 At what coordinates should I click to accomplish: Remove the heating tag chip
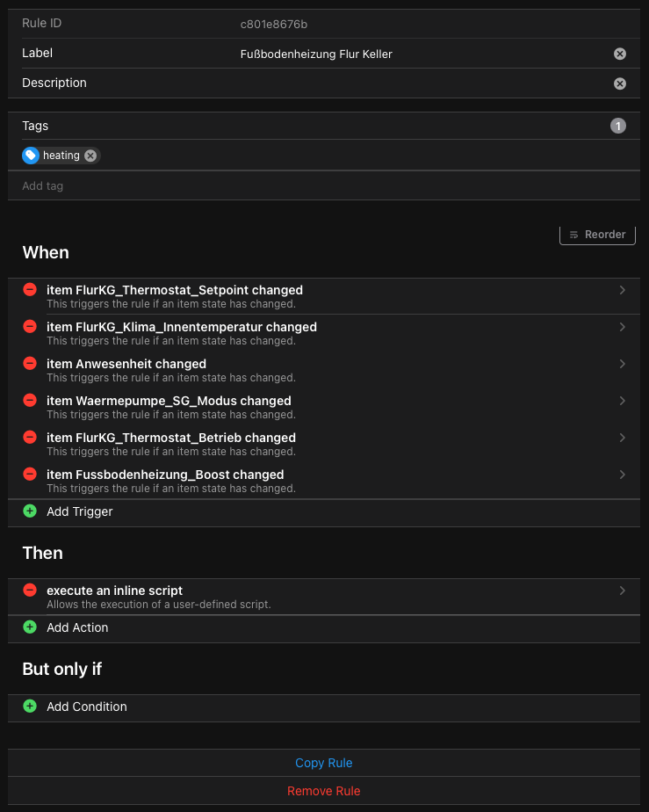point(90,156)
